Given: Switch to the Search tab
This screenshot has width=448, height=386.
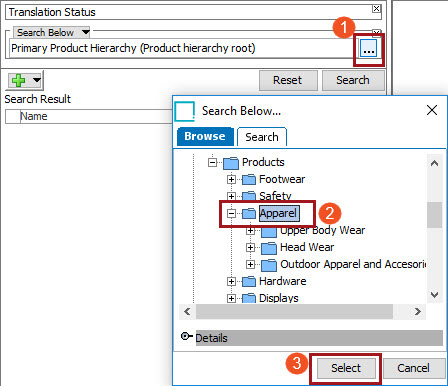Looking at the screenshot, I should pyautogui.click(x=262, y=137).
